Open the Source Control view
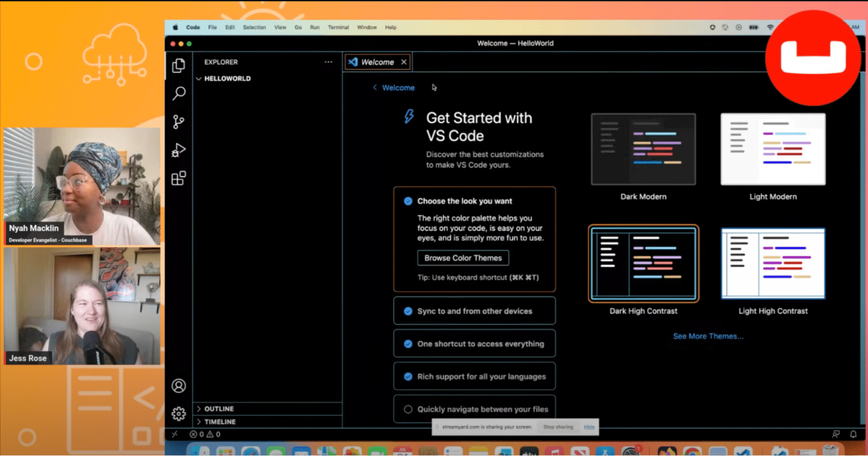 click(x=178, y=122)
